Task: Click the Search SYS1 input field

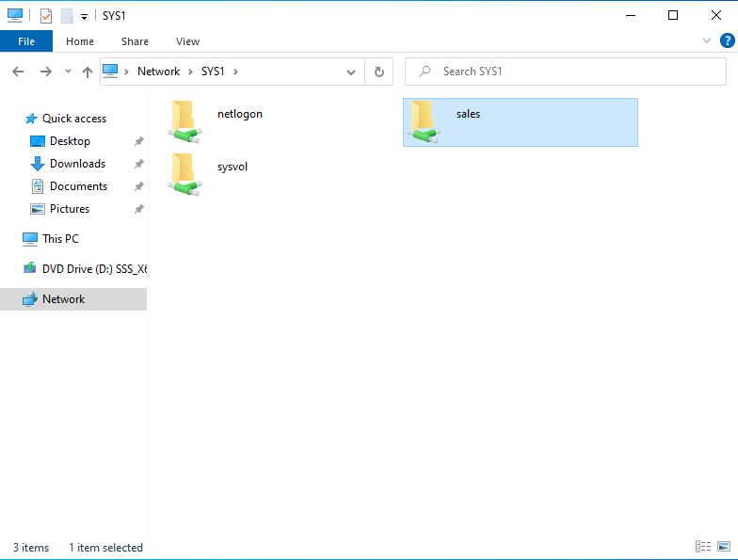Action: coord(565,72)
